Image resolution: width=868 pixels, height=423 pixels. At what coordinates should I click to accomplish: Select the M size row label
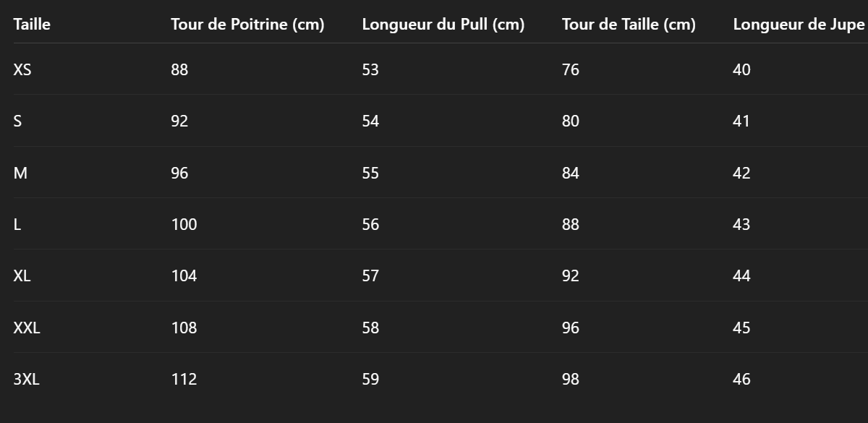coord(20,173)
